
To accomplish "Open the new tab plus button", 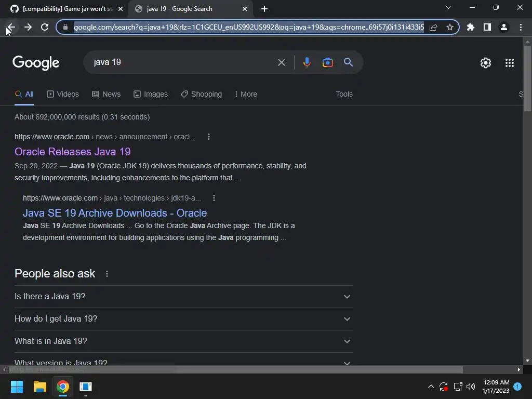I will tap(264, 9).
